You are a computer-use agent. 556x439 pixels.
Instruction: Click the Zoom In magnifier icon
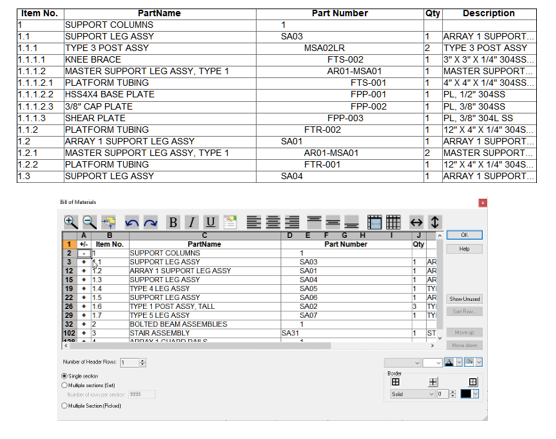click(x=71, y=222)
